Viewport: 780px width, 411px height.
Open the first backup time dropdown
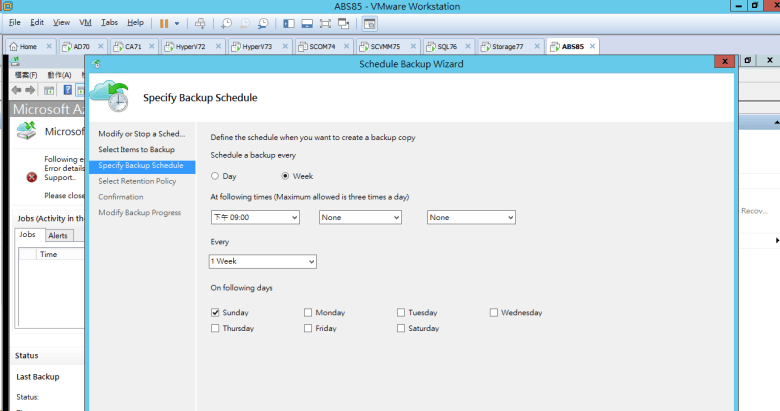click(255, 217)
